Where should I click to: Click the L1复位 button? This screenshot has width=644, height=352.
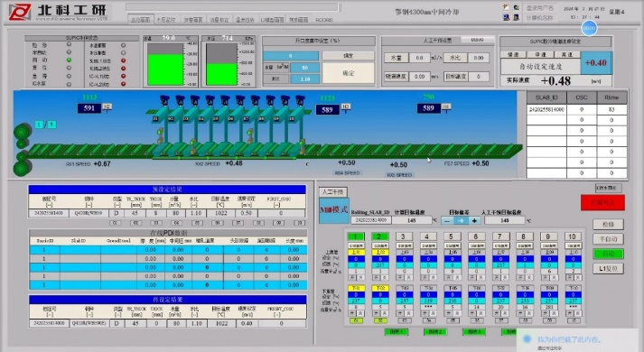pos(608,268)
